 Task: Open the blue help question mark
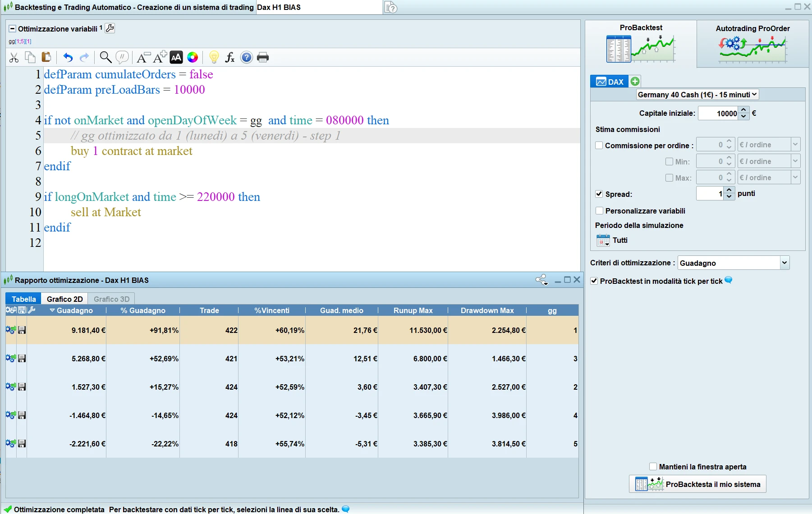(247, 57)
